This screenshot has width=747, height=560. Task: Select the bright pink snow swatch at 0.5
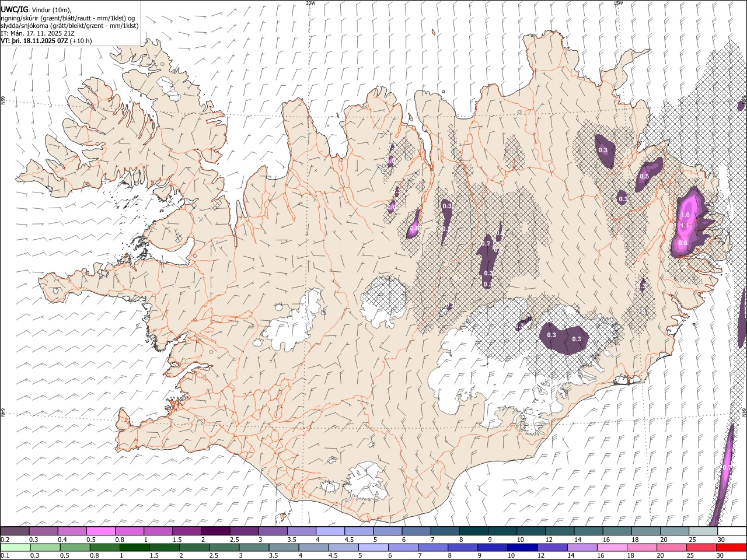101,531
